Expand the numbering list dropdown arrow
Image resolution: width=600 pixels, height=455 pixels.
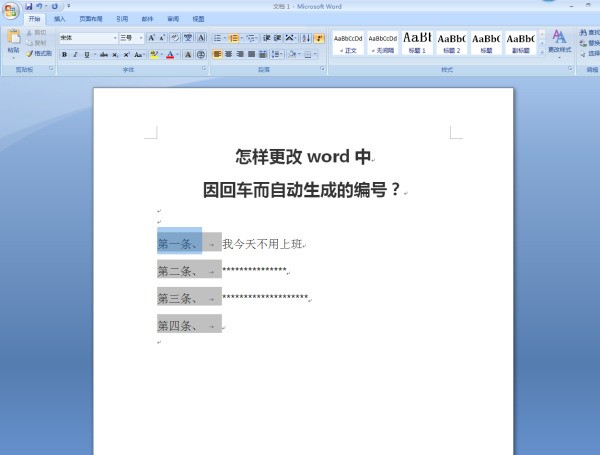(x=242, y=38)
